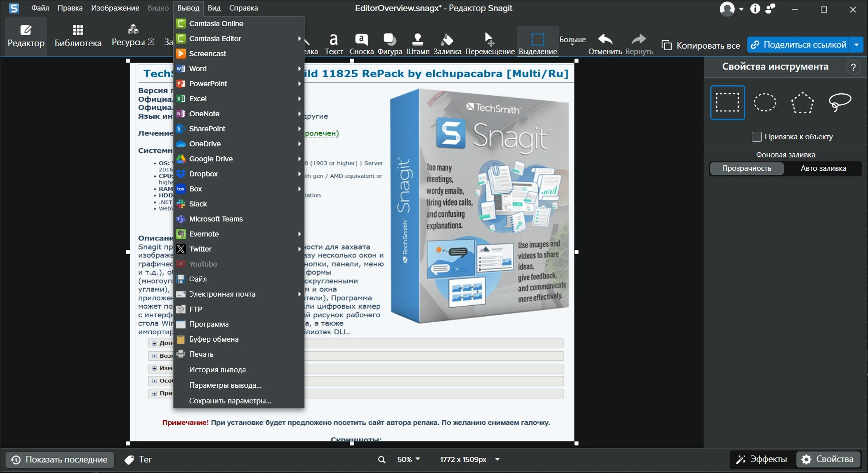Image resolution: width=868 pixels, height=473 pixels.
Task: Expand the Camtasia Editor submenu
Action: point(300,39)
